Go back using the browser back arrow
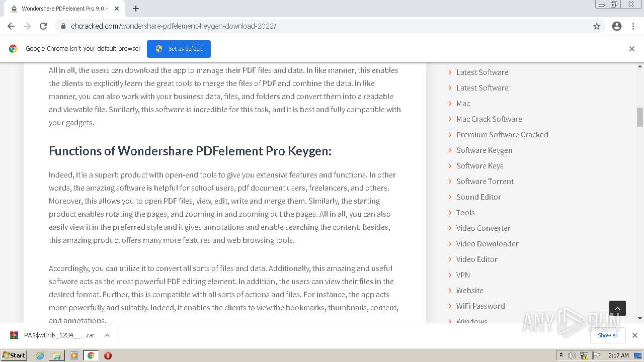Viewport: 644px width, 362px height. [x=11, y=26]
